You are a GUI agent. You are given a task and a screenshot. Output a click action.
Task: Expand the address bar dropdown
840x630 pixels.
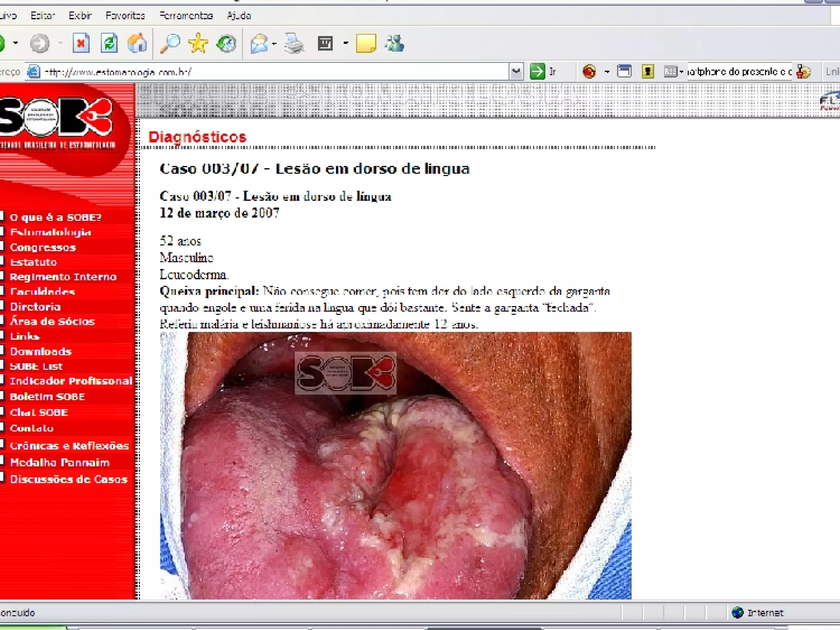516,72
